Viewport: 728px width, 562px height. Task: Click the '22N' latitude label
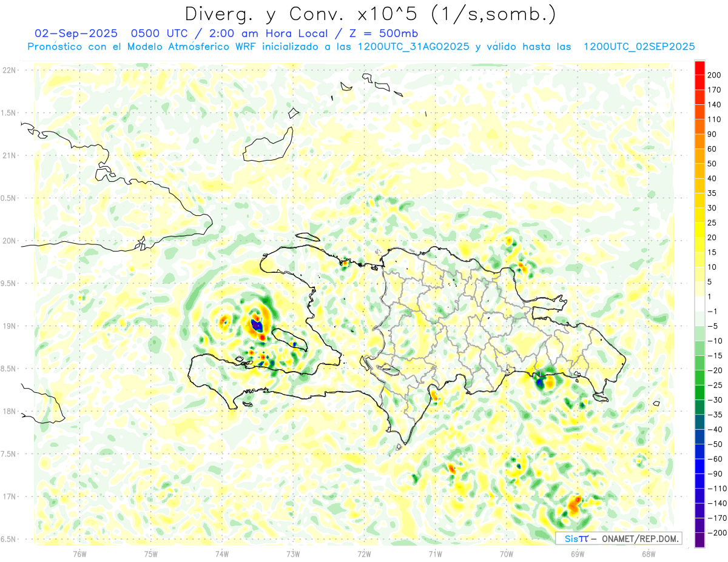pyautogui.click(x=9, y=70)
